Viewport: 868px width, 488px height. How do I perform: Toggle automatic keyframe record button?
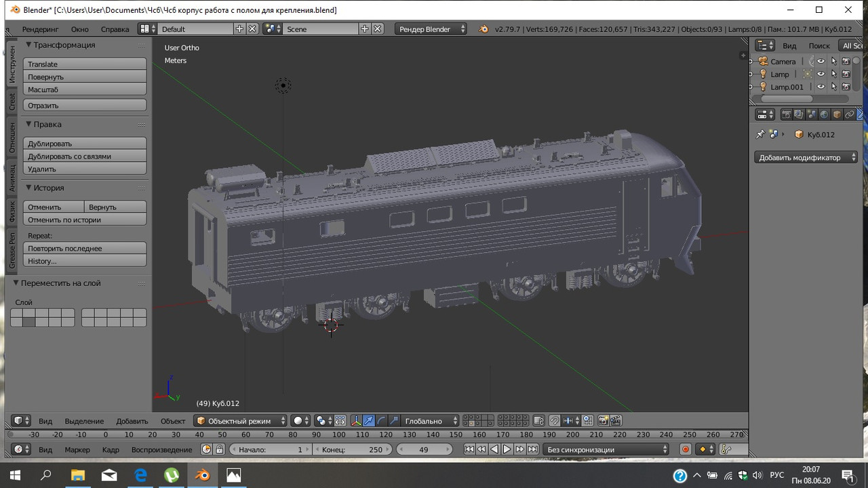click(686, 449)
